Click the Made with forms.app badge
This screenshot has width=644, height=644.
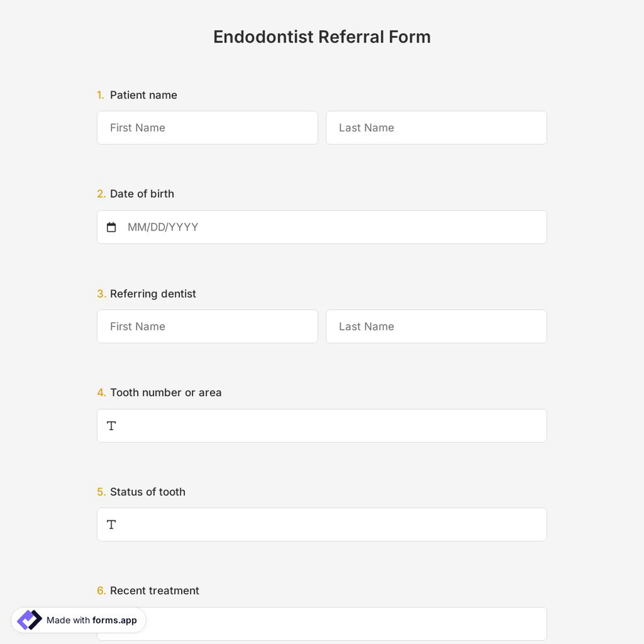77,620
